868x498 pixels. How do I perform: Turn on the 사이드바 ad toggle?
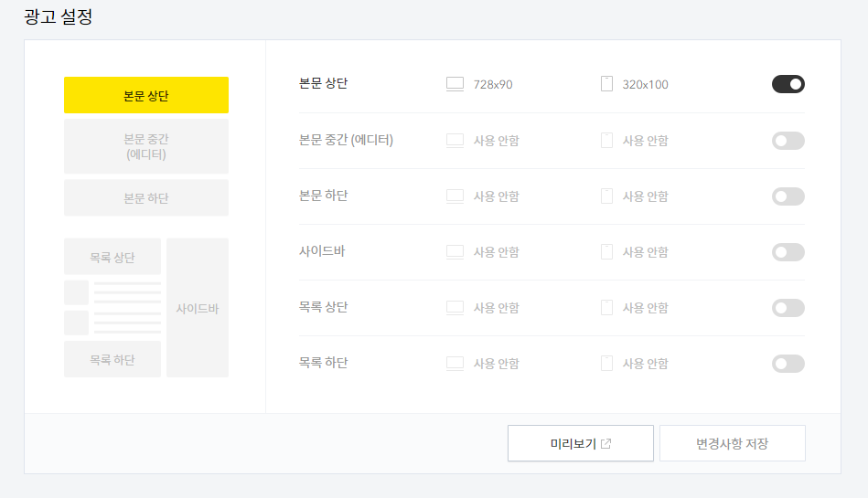point(788,252)
